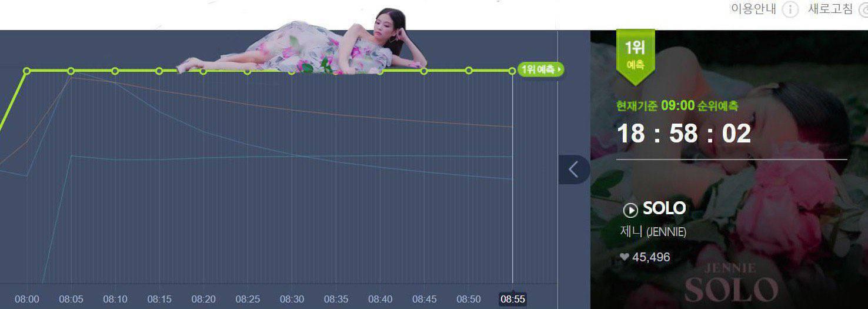
Task: Click the 45,496 likes count
Action: click(x=651, y=257)
